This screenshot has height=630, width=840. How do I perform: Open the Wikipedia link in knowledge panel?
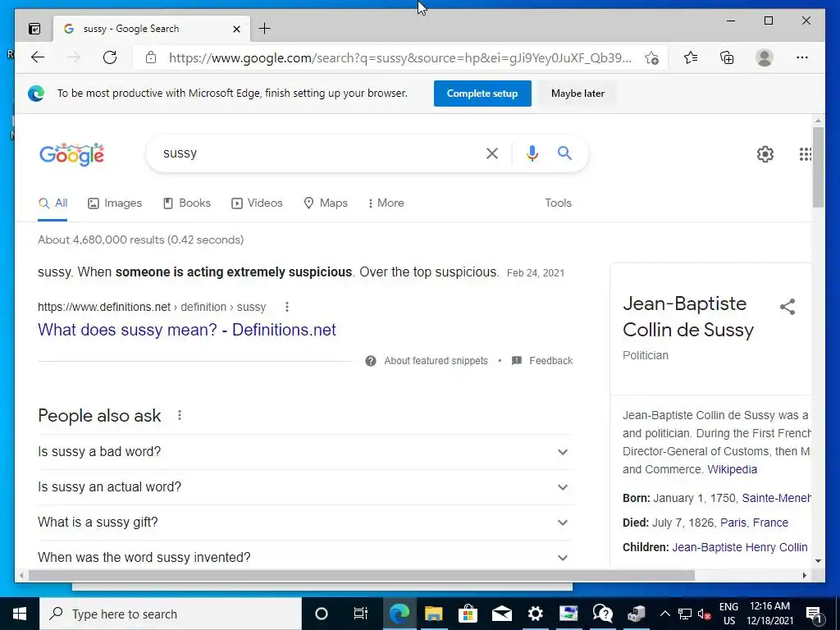click(733, 470)
